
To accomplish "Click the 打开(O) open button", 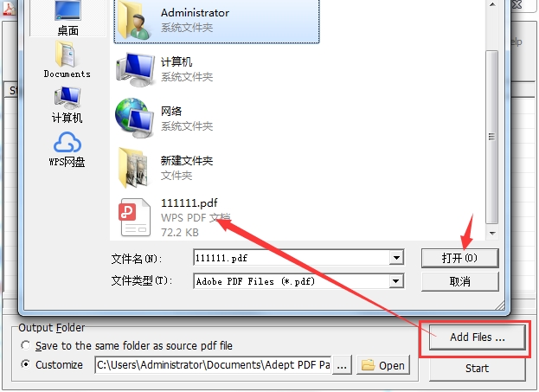I will pyautogui.click(x=459, y=258).
